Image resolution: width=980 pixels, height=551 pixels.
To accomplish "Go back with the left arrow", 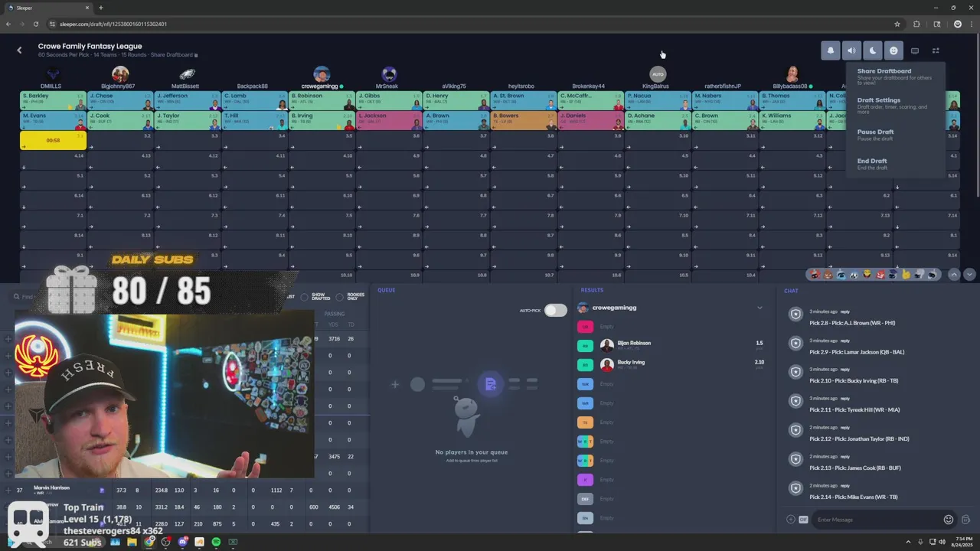I will point(19,50).
